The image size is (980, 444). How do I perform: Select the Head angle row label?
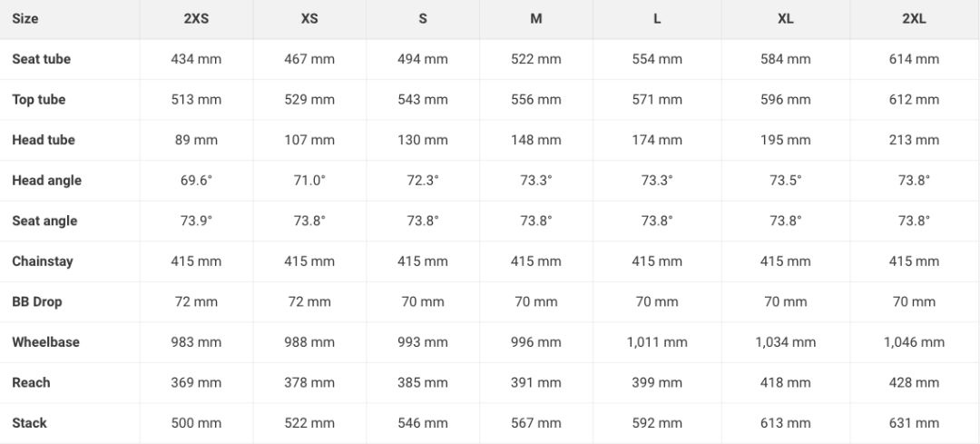[46, 181]
